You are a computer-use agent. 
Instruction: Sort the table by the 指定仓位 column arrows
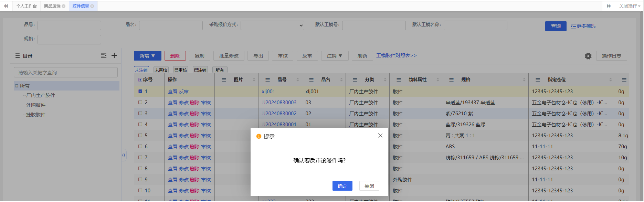tap(611, 80)
